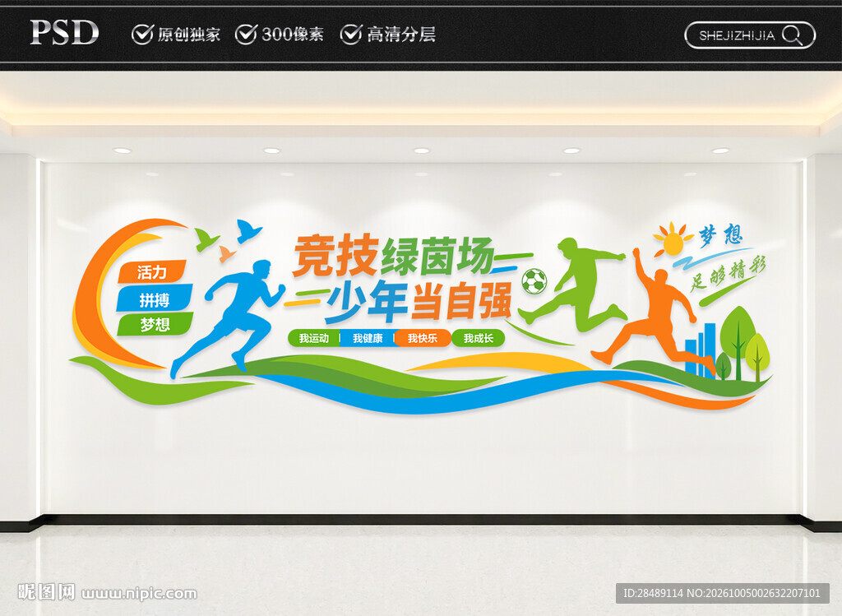
Task: Click the blue bird icon
Action: point(248,231)
